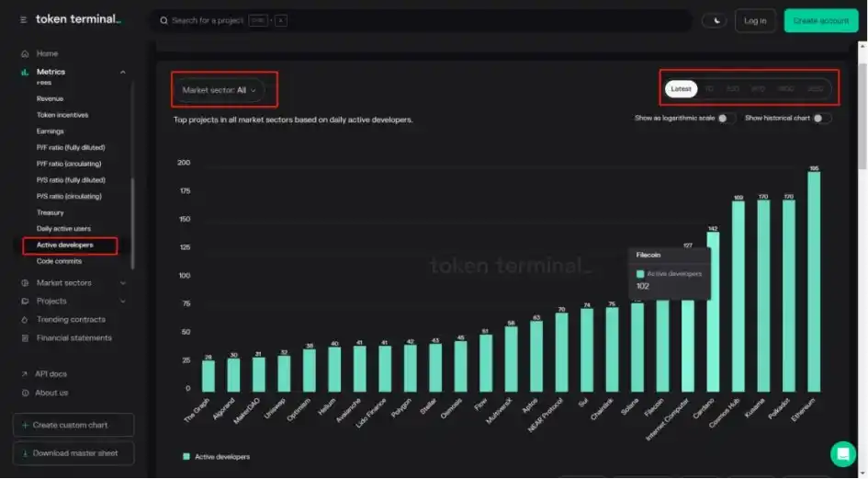Select the 365D time range

815,88
